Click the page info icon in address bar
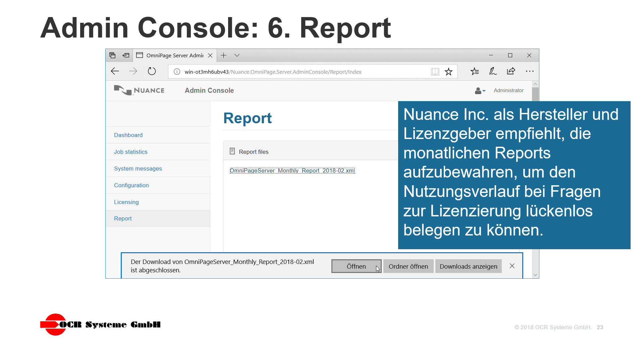The height and width of the screenshot is (343, 644). (176, 71)
